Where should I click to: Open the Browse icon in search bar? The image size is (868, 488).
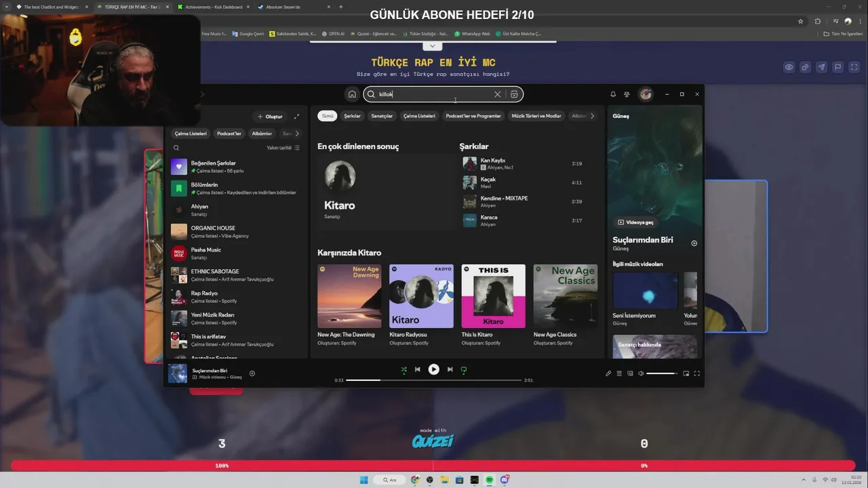coord(514,94)
